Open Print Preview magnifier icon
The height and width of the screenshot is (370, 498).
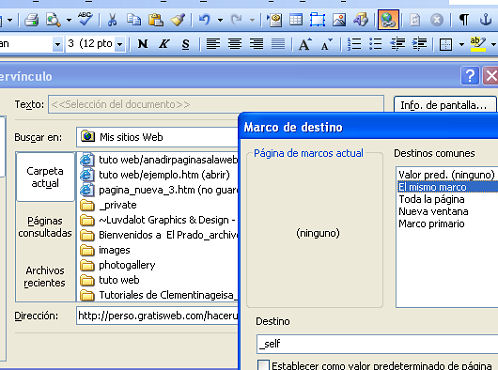53,20
